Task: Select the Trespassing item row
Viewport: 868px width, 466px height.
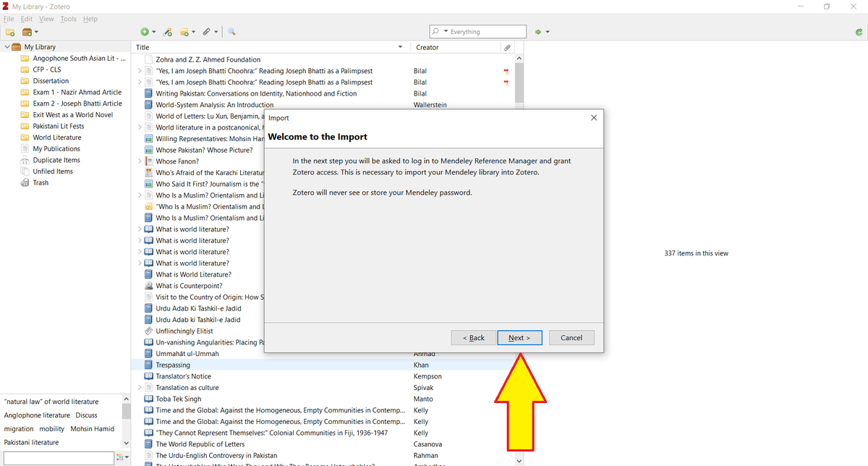Action: 323,365
